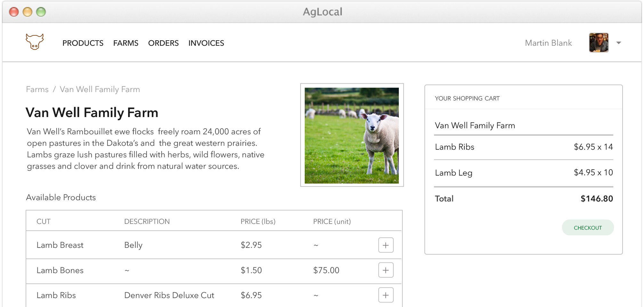Click Van Well Family Farm breadcrumb
The height and width of the screenshot is (307, 644).
coord(100,90)
